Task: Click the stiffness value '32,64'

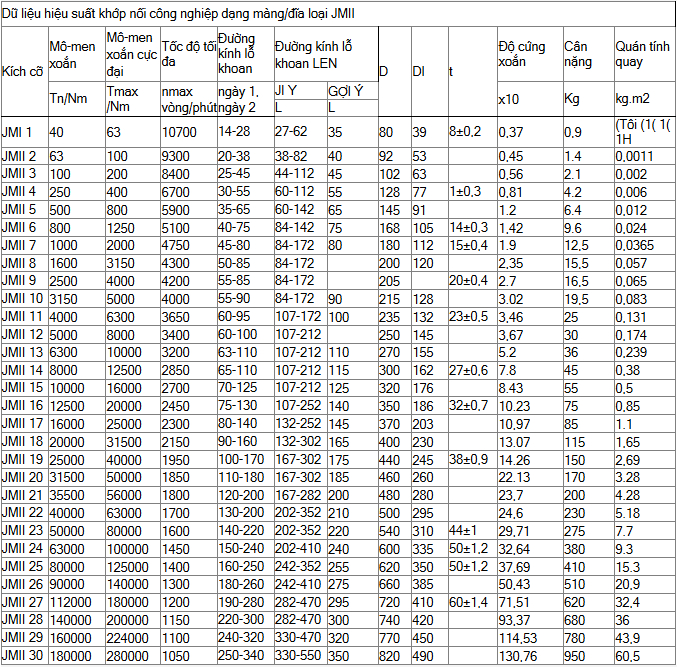Action: point(514,549)
